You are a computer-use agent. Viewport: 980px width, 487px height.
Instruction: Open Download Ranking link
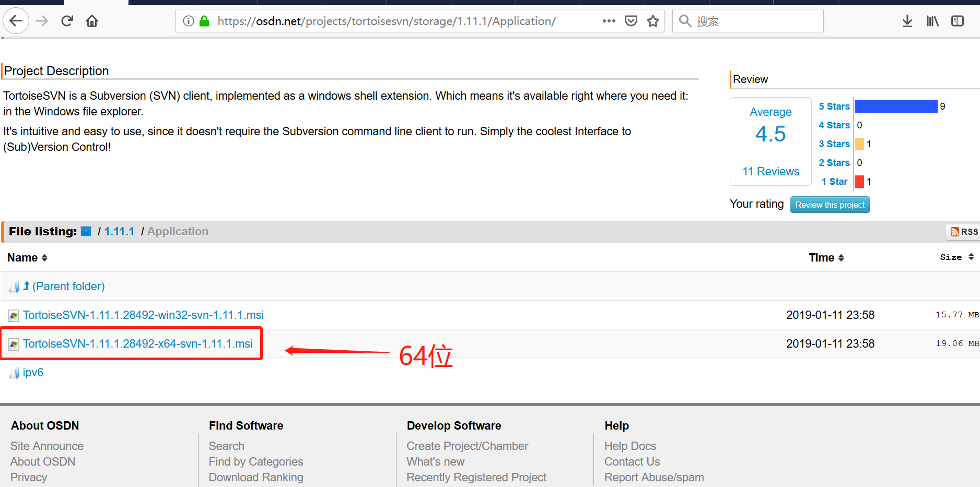256,477
